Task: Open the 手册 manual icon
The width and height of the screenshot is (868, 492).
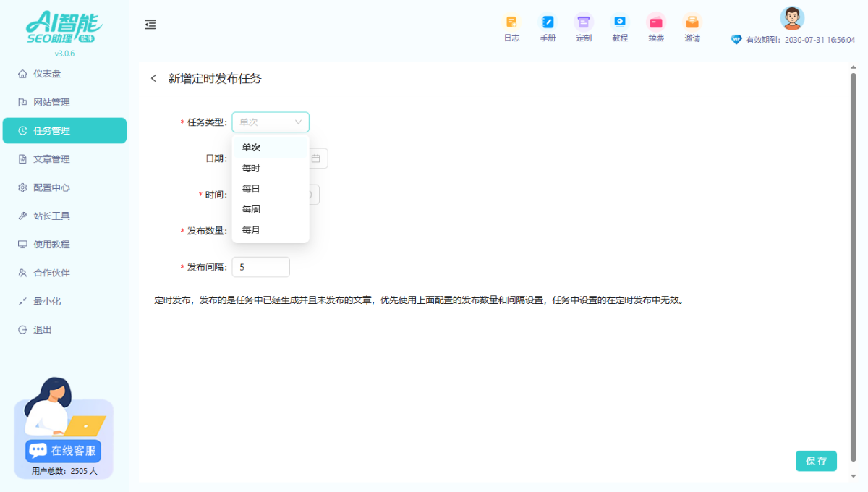Action: click(x=548, y=27)
